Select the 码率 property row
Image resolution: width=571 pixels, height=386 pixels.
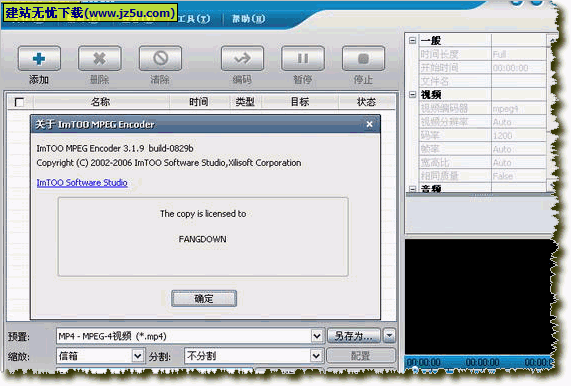point(482,135)
